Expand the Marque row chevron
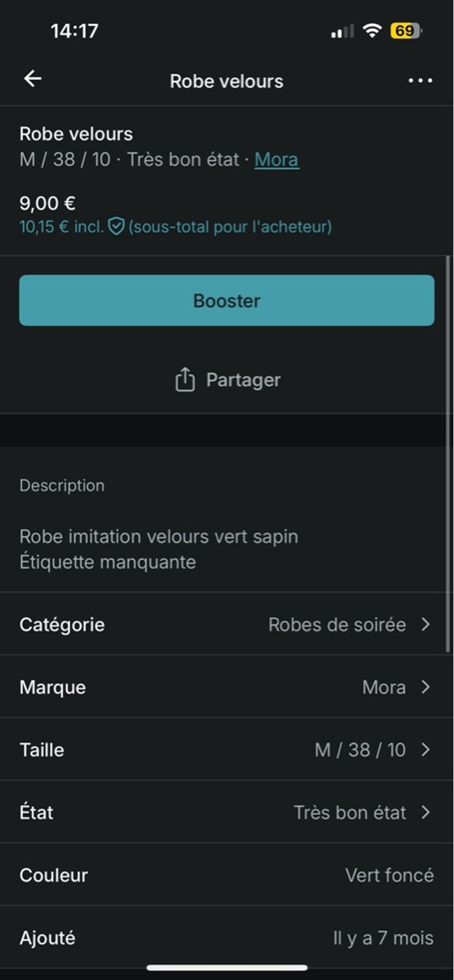The height and width of the screenshot is (980, 454). (425, 687)
